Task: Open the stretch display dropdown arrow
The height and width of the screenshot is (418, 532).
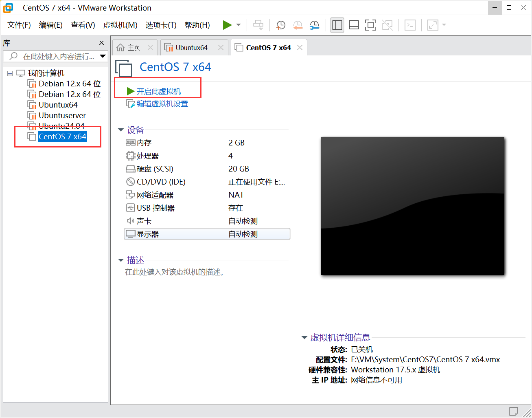Action: click(x=444, y=25)
